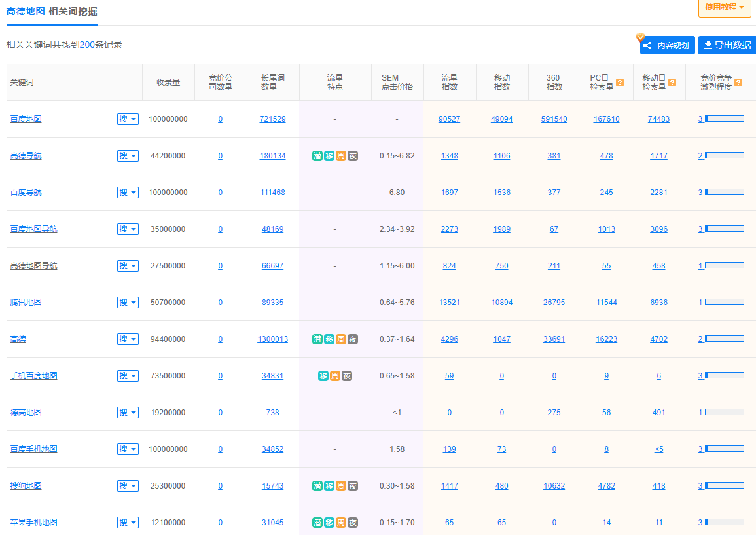This screenshot has width=756, height=535.
Task: Click the 移 traffic badge in 苹果手机地图 row
Action: [329, 523]
